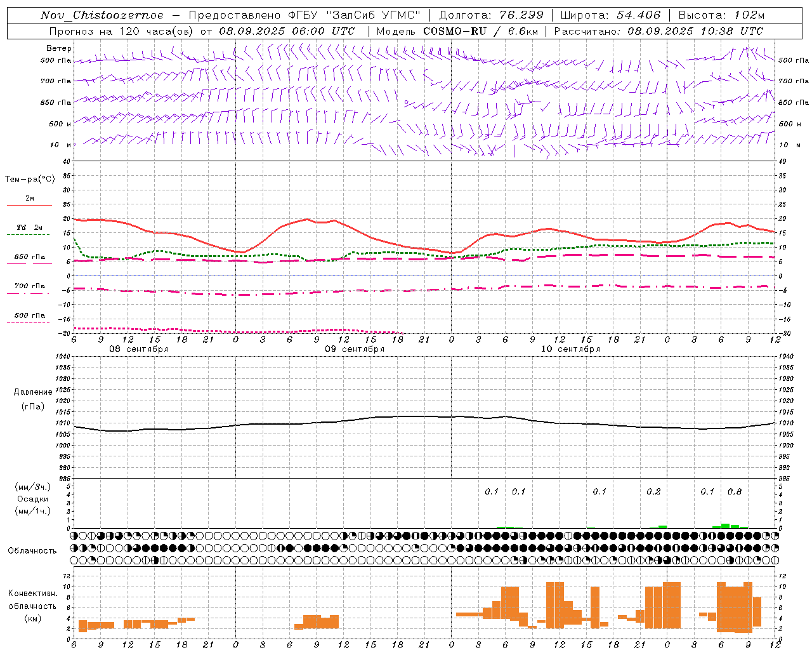Click the Тем-ра(°C) temperature panel label
Screen dimensions: 812x650
click(x=30, y=180)
